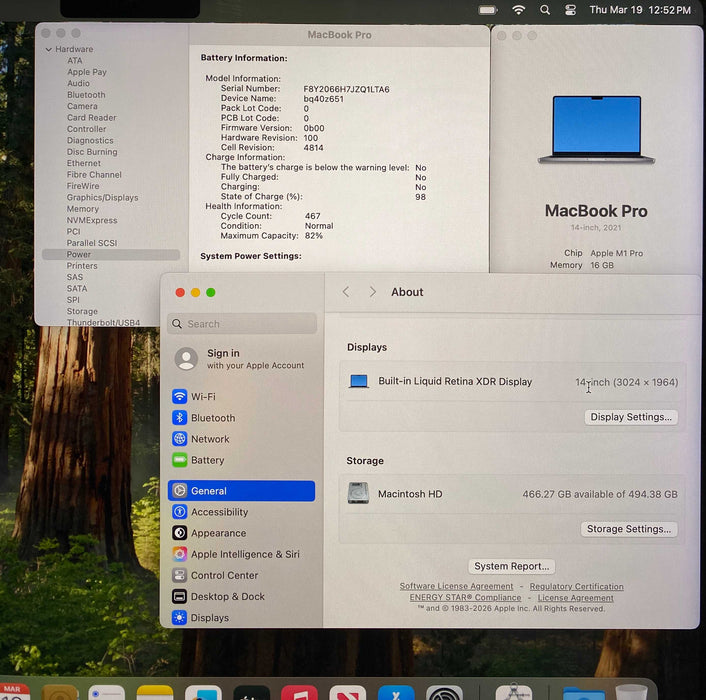The width and height of the screenshot is (706, 700).
Task: Select Fibre Channel in the Hardware list
Action: [x=94, y=175]
